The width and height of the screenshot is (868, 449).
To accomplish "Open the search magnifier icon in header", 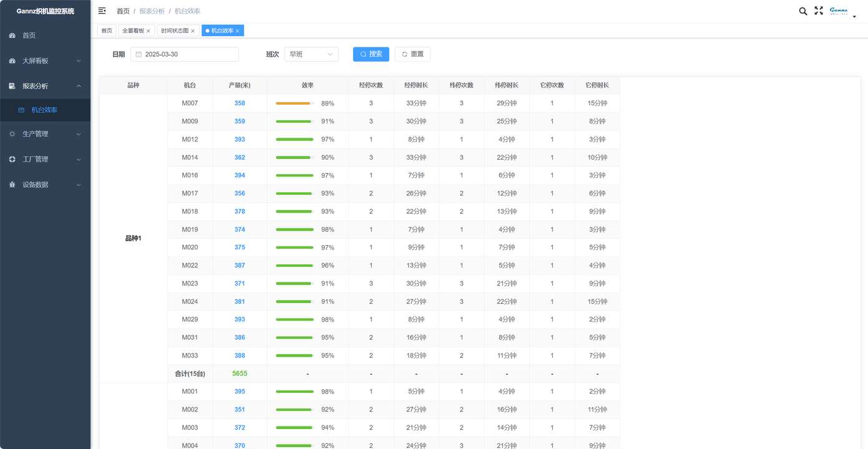I will coord(803,11).
